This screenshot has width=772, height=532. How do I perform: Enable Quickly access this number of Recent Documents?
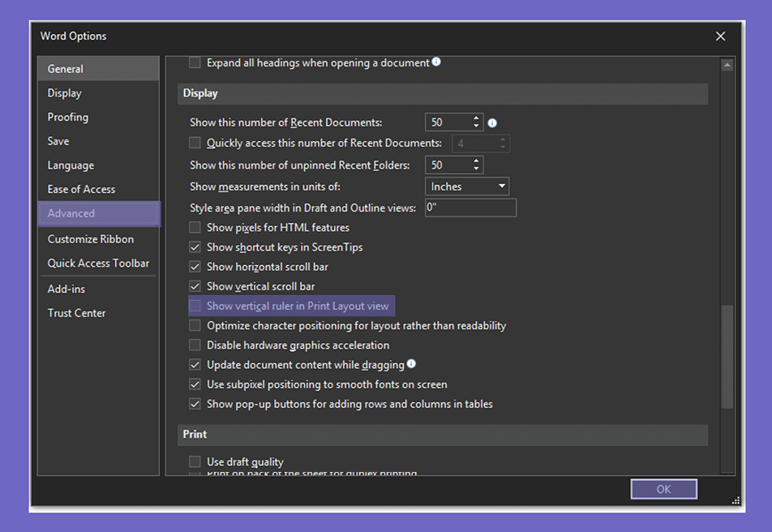point(195,143)
